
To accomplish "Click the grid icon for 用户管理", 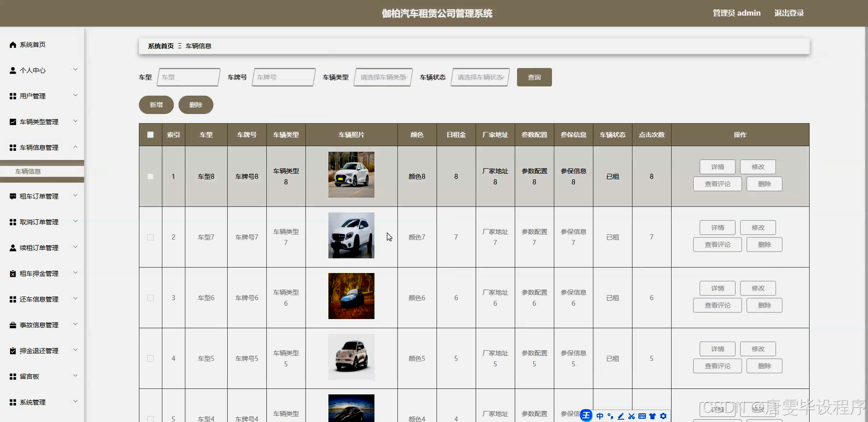I will (13, 96).
